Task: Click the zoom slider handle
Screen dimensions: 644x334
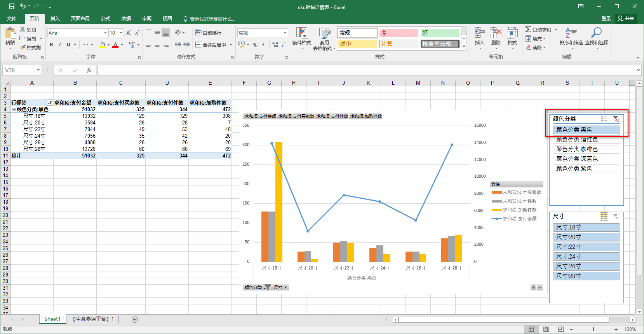Action: click(x=593, y=329)
